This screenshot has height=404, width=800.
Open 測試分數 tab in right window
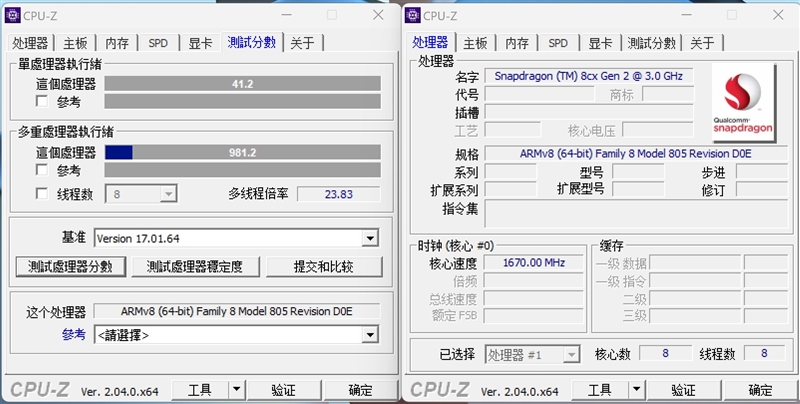pyautogui.click(x=652, y=43)
